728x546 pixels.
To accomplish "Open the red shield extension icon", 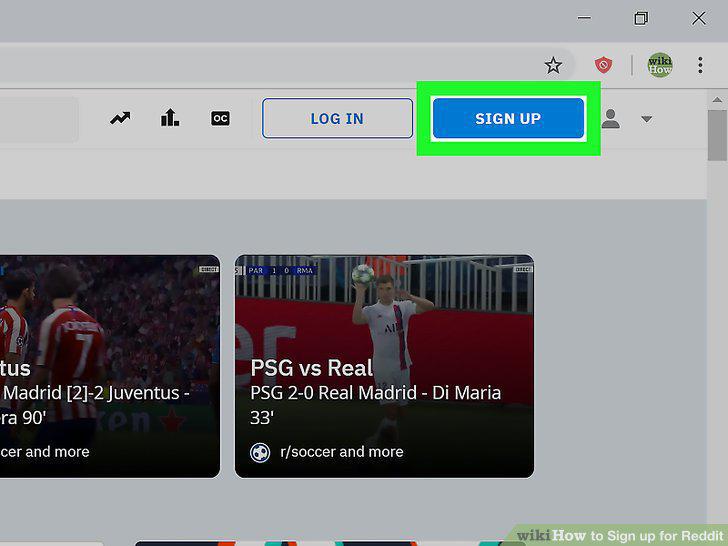I will coord(603,65).
